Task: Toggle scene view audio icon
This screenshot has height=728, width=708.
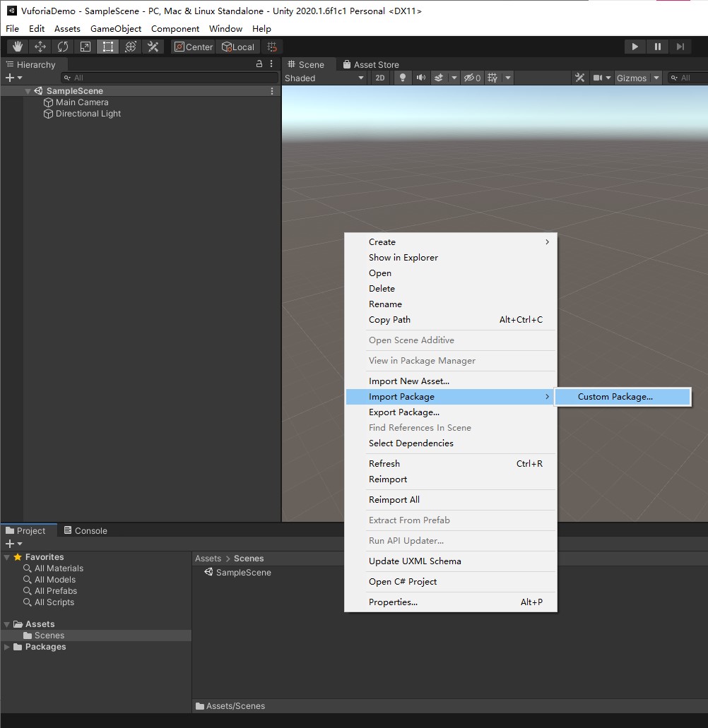Action: point(421,78)
